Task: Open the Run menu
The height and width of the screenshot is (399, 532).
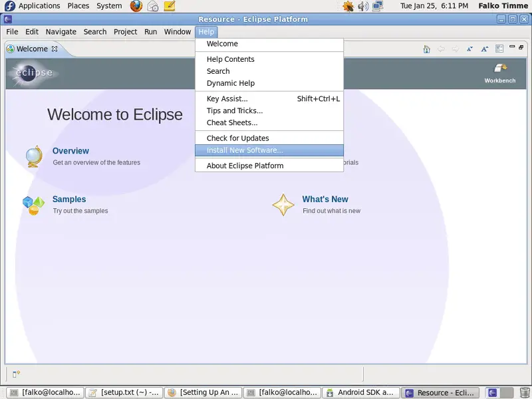Action: coord(151,31)
